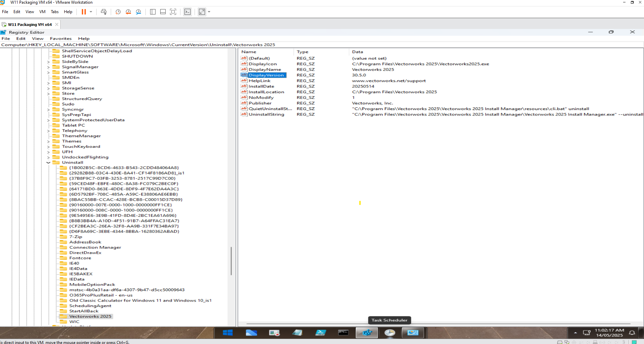Select the UninstallString registry value
644x344 pixels.
coord(266,114)
